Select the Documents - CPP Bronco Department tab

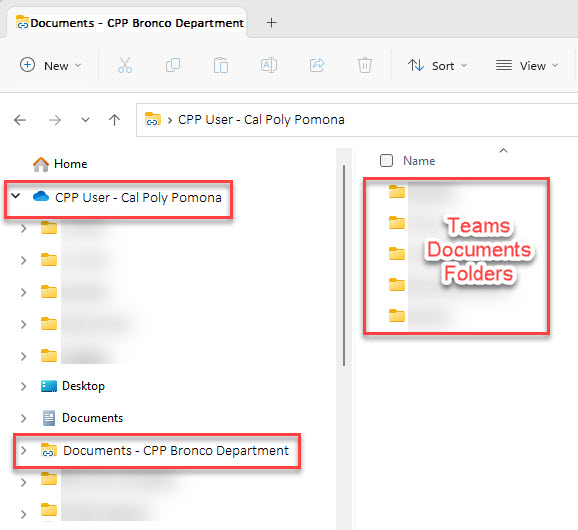[127, 22]
